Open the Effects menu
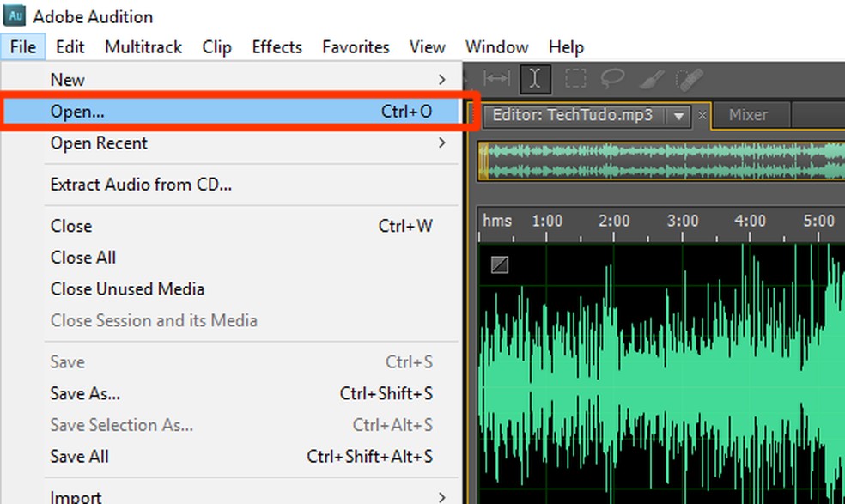 [277, 47]
